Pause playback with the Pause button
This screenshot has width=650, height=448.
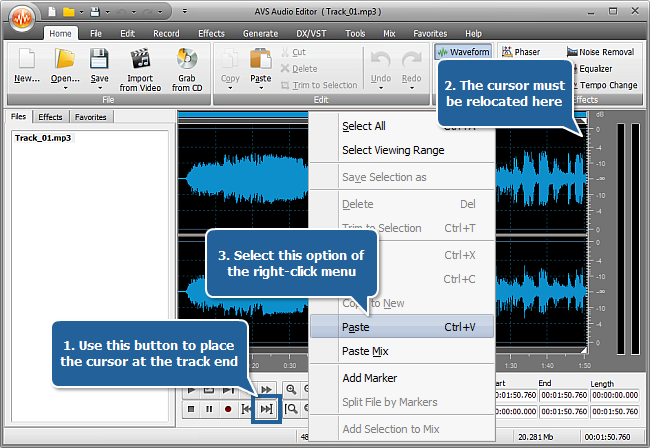(x=209, y=409)
